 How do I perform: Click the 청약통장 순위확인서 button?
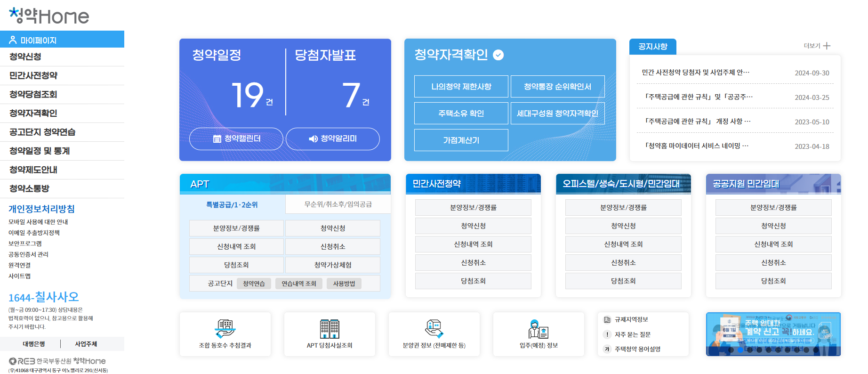tap(558, 87)
